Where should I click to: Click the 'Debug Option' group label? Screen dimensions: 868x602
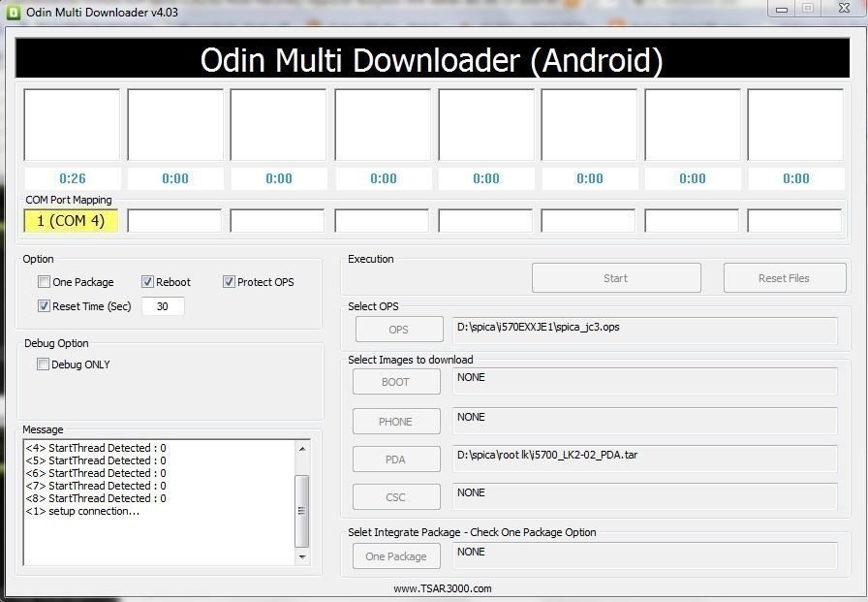(x=56, y=343)
